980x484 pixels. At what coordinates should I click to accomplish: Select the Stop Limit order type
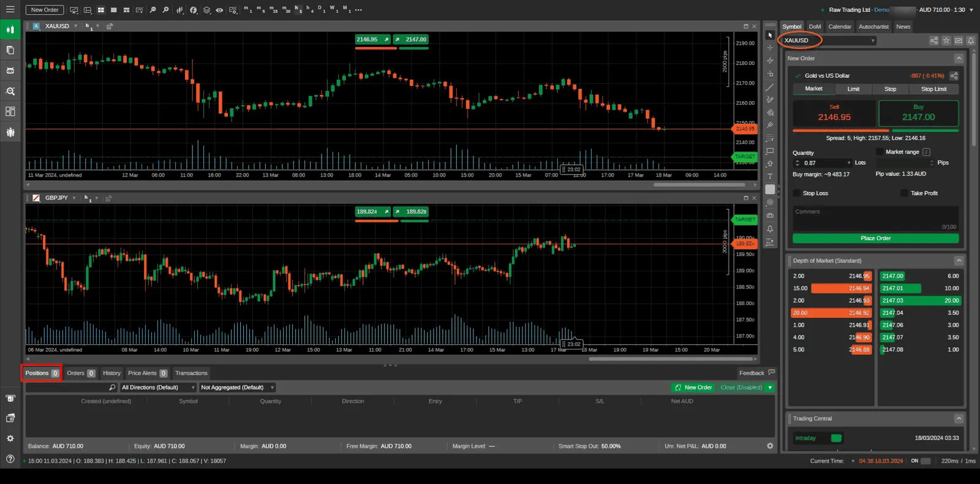point(933,89)
